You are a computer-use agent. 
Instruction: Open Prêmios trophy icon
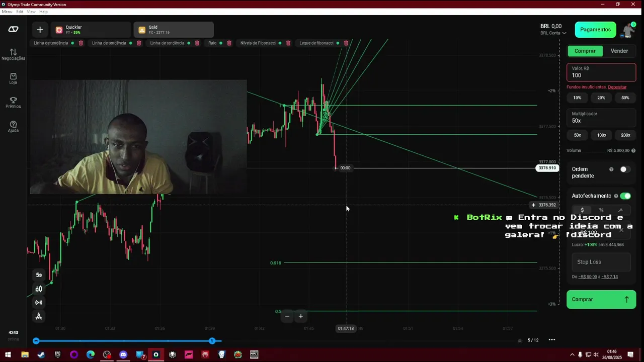click(x=13, y=103)
